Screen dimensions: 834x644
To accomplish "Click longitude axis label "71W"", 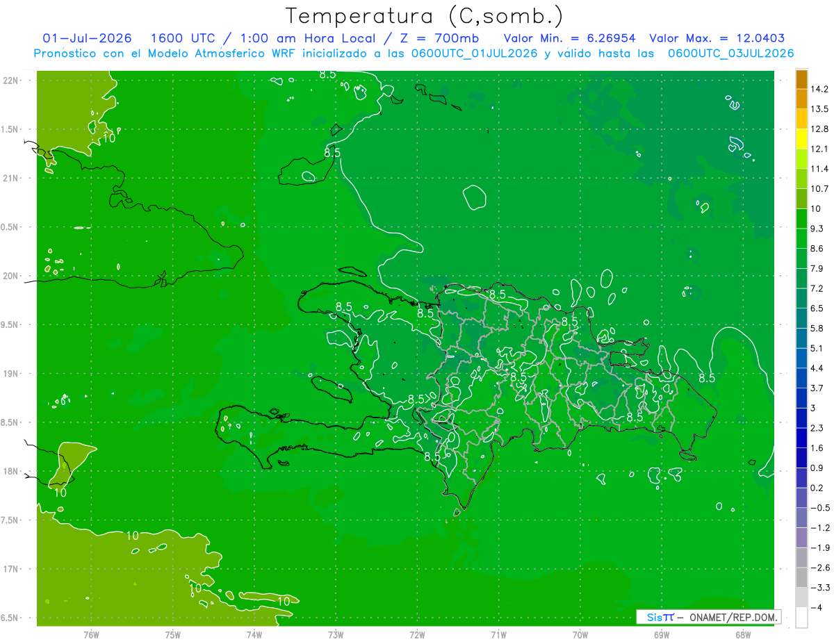I will pyautogui.click(x=498, y=634).
